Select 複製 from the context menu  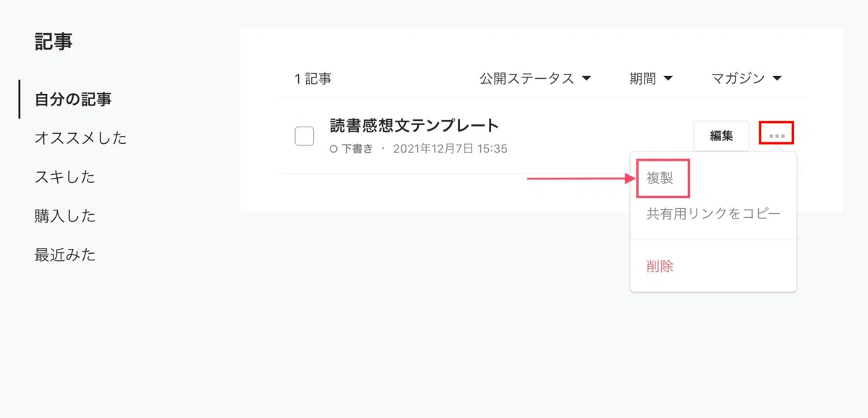pyautogui.click(x=660, y=178)
